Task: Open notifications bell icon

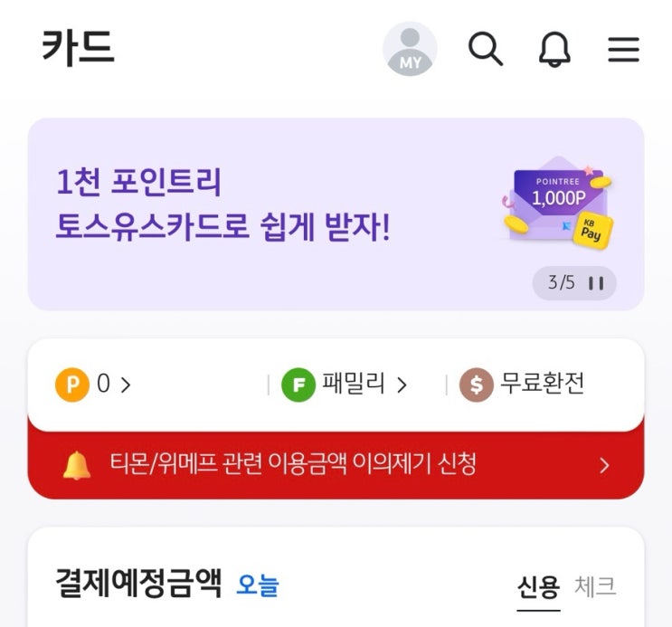Action: point(554,49)
